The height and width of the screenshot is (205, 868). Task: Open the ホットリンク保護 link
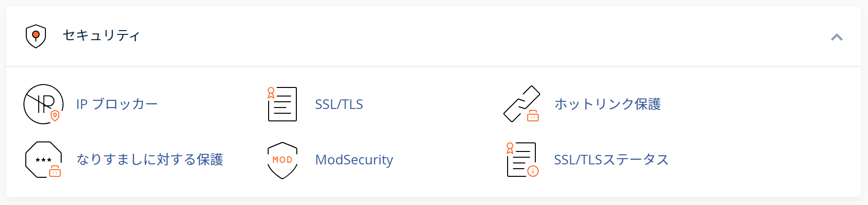tap(608, 104)
